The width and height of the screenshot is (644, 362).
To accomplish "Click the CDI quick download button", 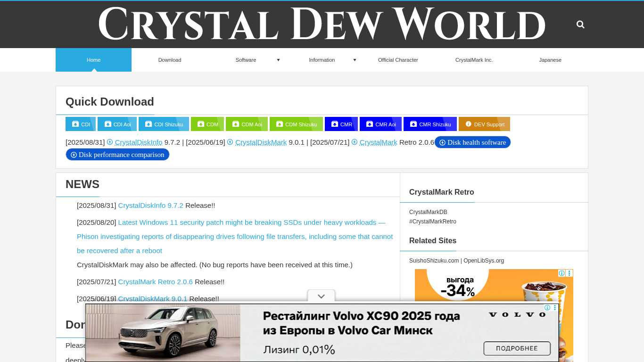I will 81,124.
